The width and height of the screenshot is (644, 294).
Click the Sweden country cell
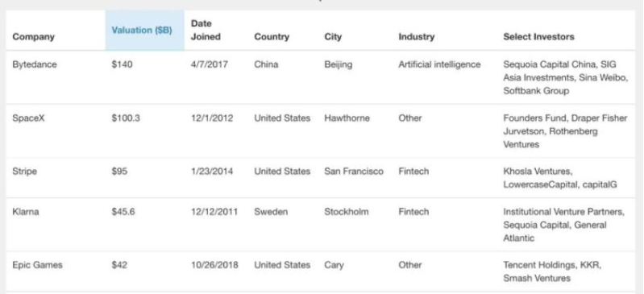coord(271,212)
